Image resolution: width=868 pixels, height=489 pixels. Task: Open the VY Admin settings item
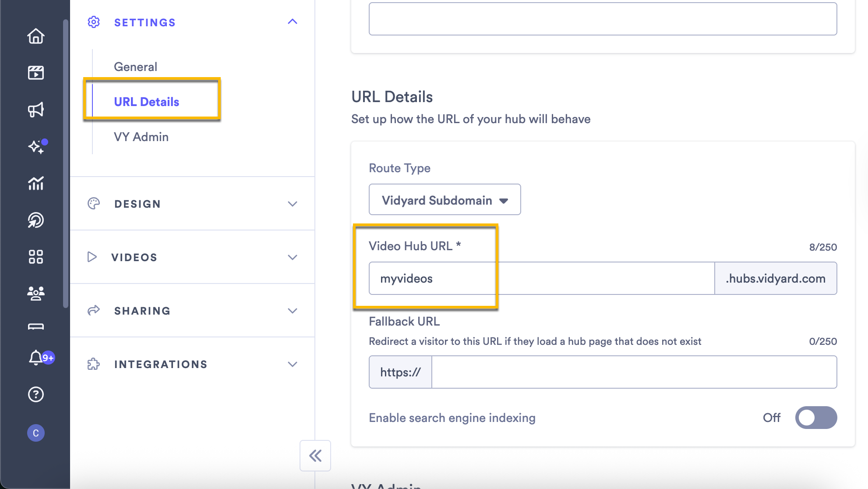141,137
